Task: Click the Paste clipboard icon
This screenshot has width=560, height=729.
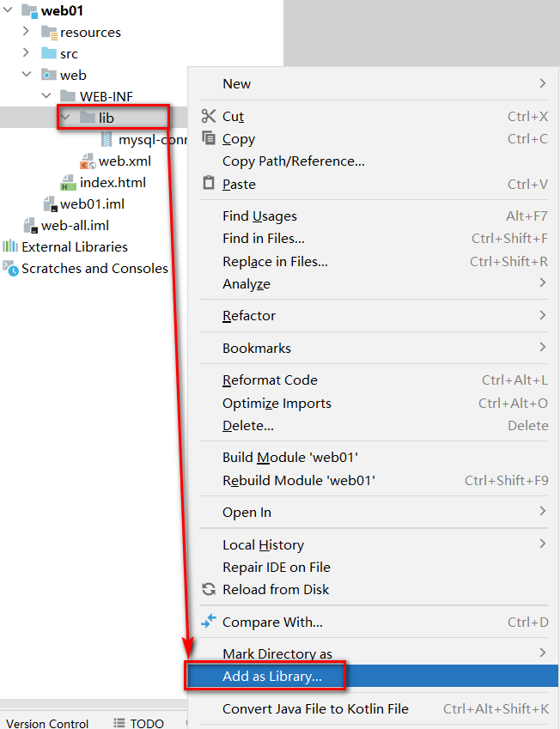Action: [x=209, y=183]
